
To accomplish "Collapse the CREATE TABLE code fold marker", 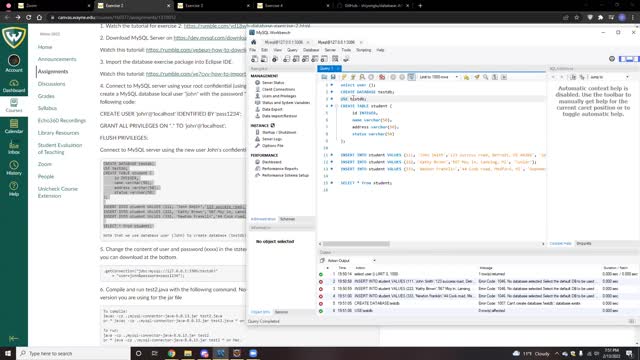I will (337, 106).
